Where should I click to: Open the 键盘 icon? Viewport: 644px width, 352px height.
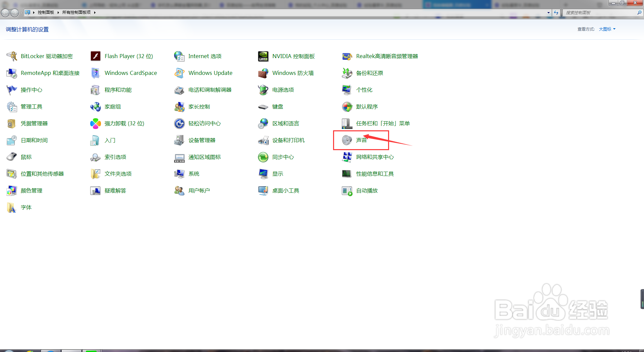pos(263,106)
